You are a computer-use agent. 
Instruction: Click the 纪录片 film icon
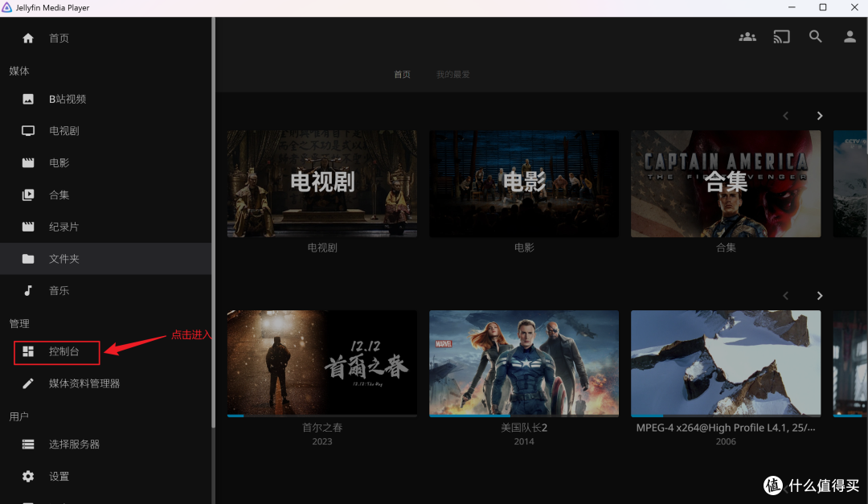pos(27,227)
